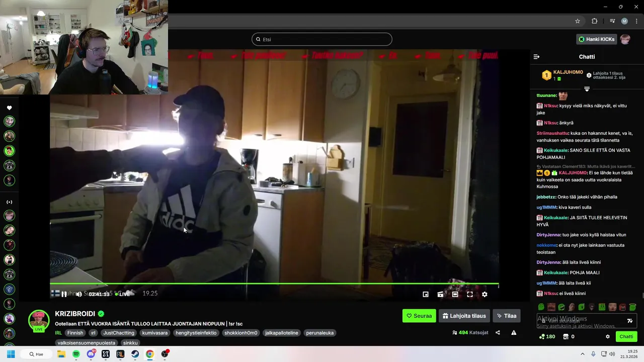
Task: Open Discord from taskbar
Action: [91, 354]
